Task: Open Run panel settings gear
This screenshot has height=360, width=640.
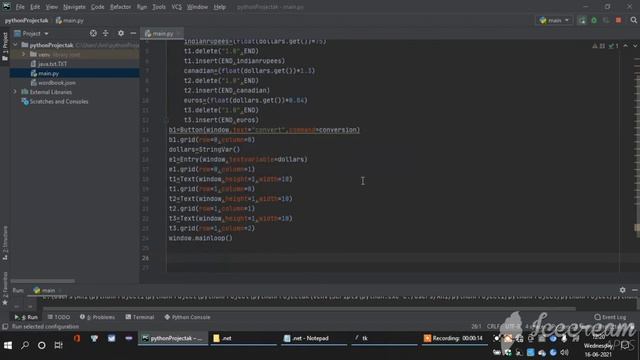Action: coord(622,290)
